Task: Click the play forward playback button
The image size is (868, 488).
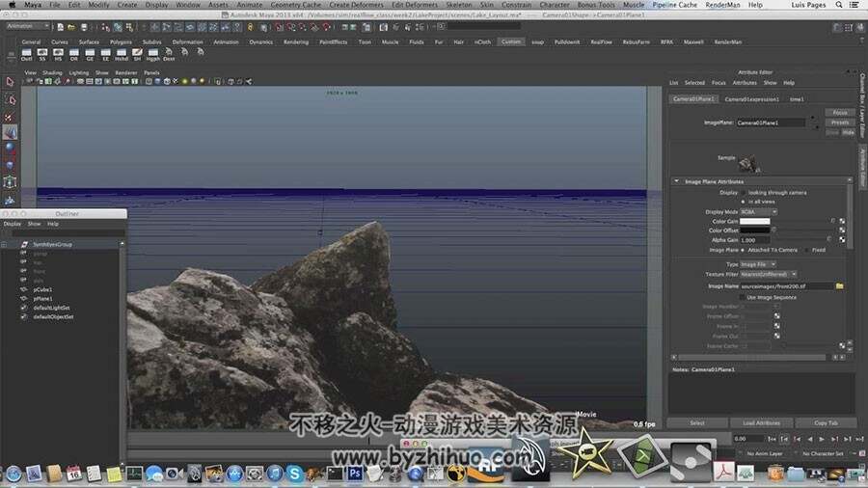Action: [822, 439]
